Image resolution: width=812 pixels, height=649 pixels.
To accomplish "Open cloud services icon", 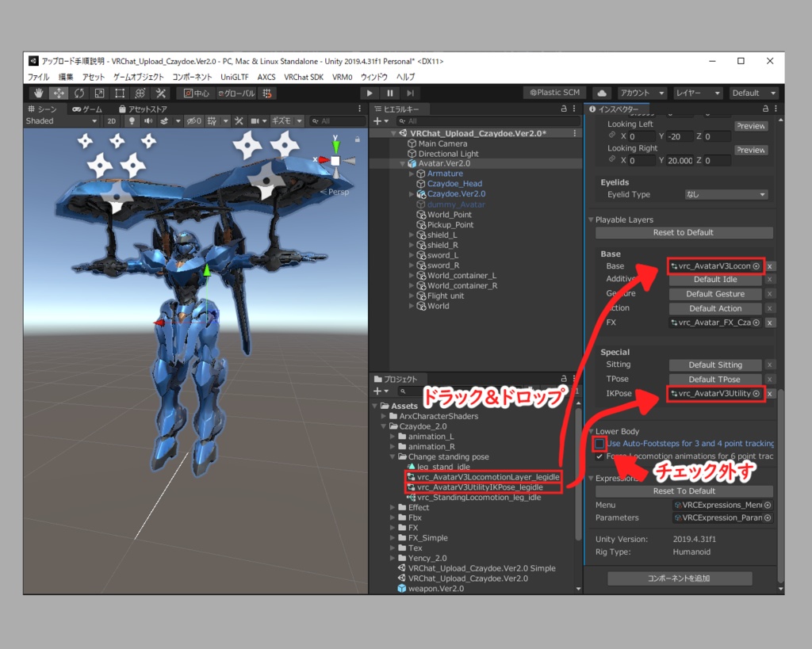I will point(602,94).
